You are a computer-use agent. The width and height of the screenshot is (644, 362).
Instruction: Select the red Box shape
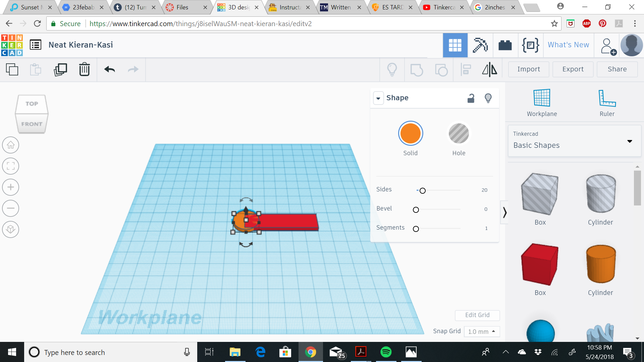pyautogui.click(x=540, y=264)
